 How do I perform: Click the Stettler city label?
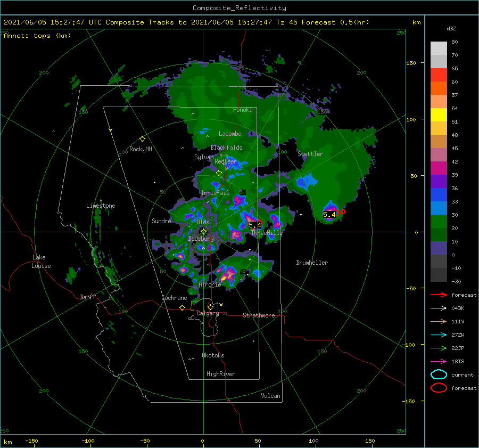pos(310,154)
